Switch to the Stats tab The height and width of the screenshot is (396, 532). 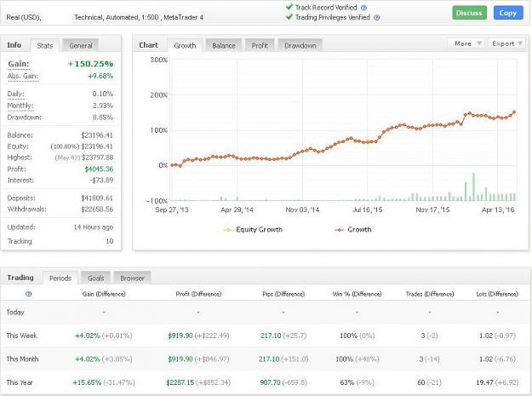(45, 45)
